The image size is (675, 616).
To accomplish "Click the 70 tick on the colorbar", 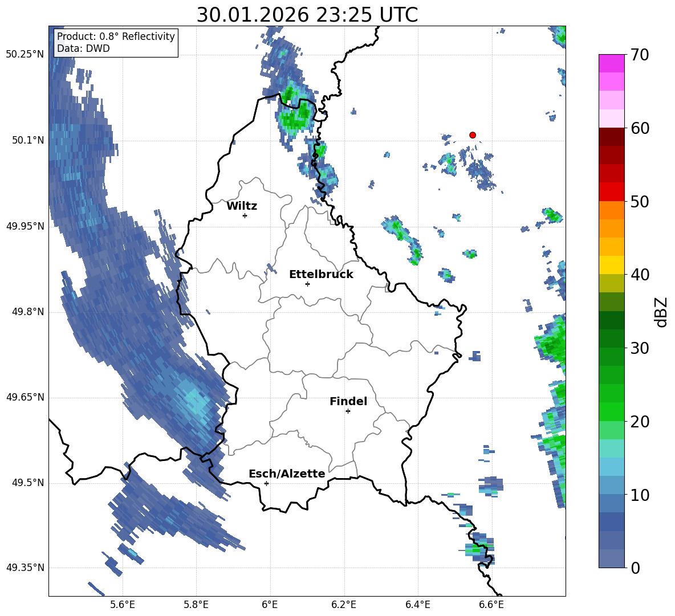I will (x=639, y=55).
